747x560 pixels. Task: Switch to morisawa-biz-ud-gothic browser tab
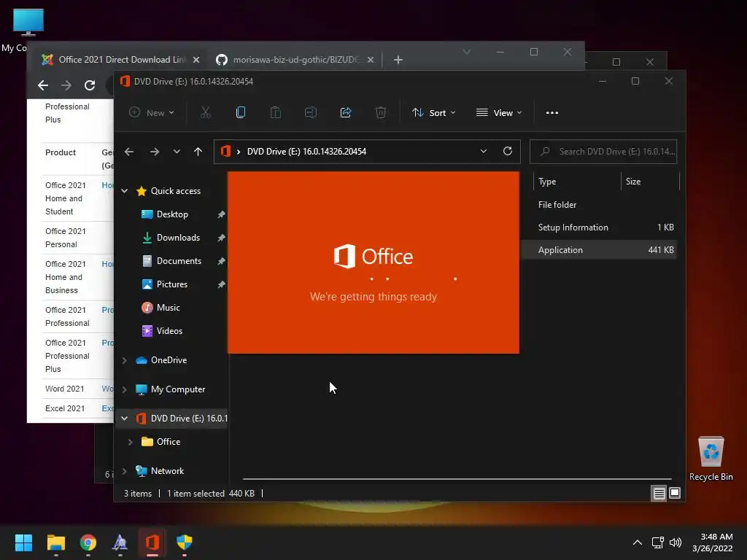(295, 60)
